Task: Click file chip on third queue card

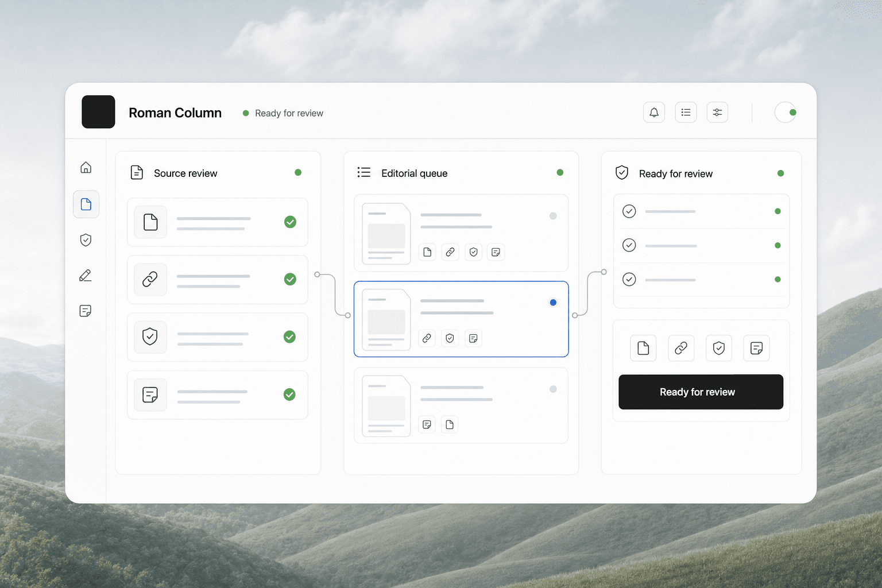Action: point(450,424)
